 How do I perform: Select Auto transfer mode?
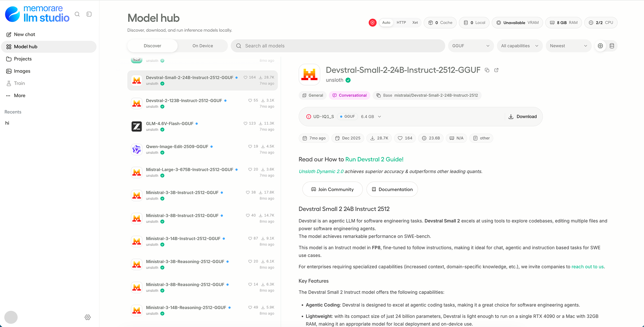(386, 23)
